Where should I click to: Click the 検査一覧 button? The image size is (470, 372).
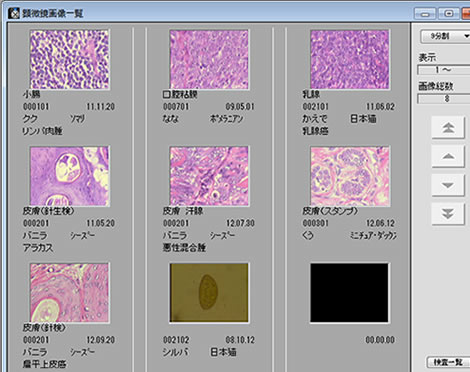coord(448,362)
